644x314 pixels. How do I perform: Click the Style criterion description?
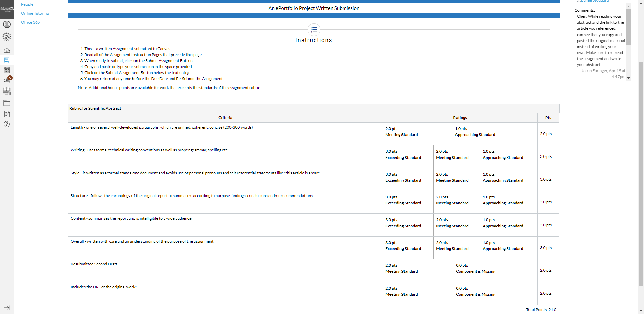tap(196, 173)
